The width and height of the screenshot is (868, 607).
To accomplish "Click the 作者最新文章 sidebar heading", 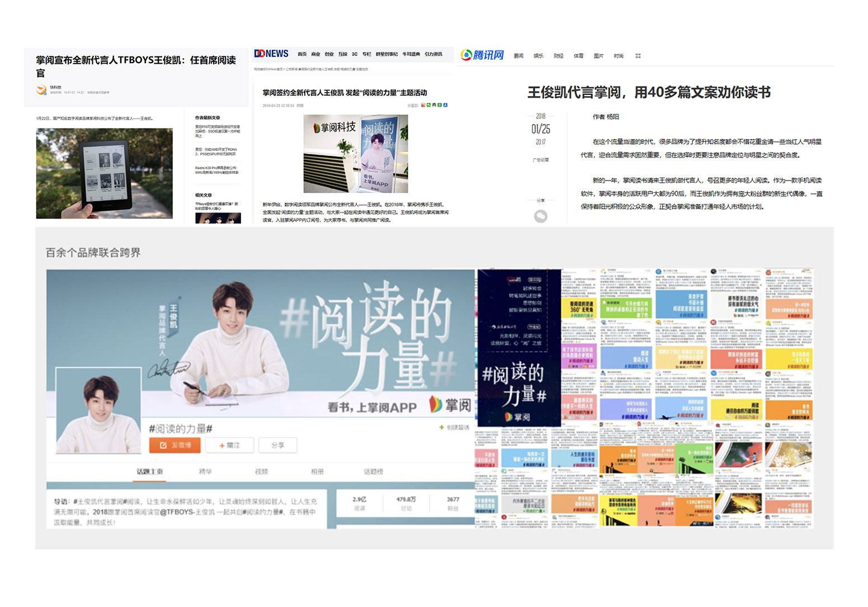I will [207, 118].
